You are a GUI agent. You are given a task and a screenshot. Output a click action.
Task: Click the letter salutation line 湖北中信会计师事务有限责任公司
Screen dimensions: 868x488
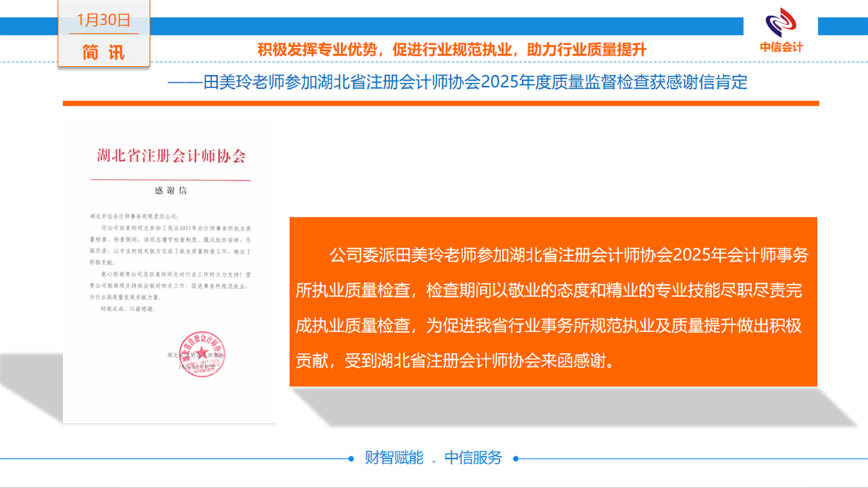[x=134, y=217]
